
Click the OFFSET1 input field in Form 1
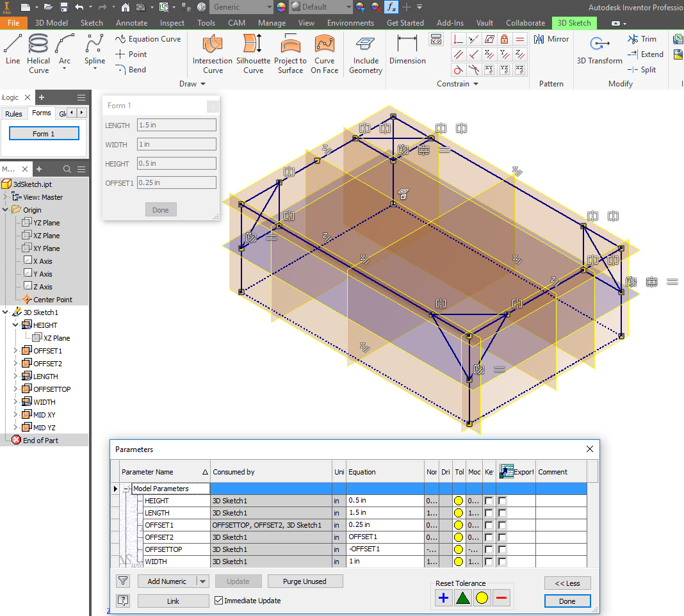(x=177, y=182)
